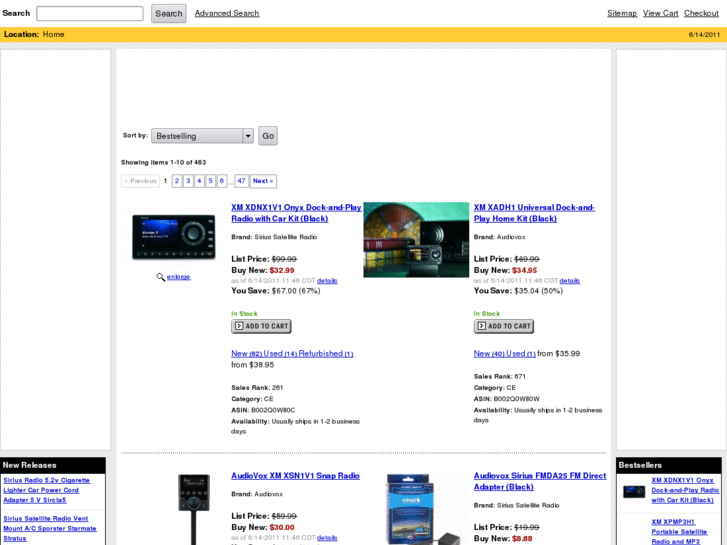Click the magnifier enlarge icon under Onyx radio
Viewport: 727px width, 545px height.
pos(160,277)
